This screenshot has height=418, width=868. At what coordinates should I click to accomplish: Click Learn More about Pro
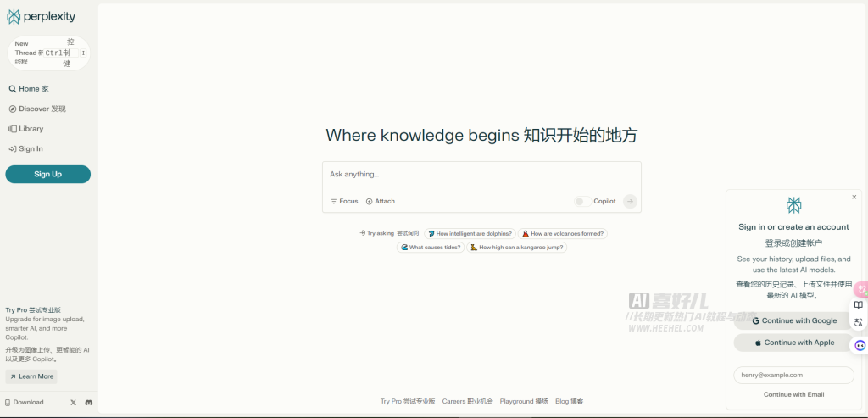(31, 376)
